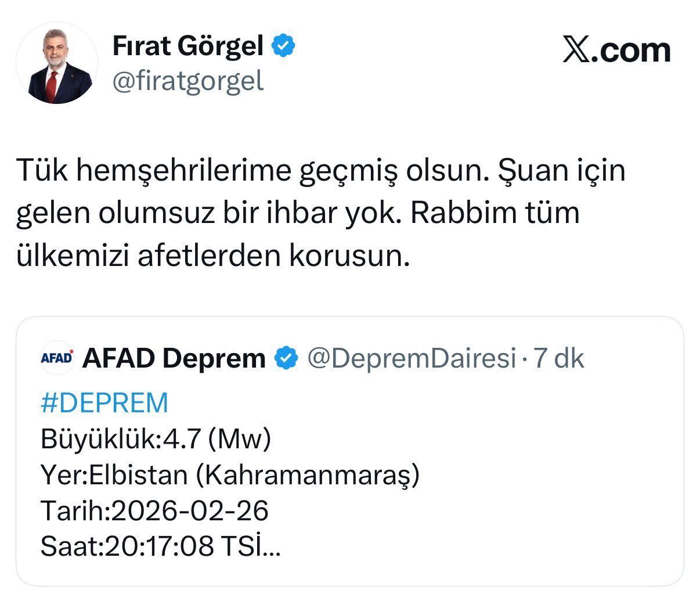Click the "Saat:20:17:08 TSİ" line
Screen dimensions: 700x608
pyautogui.click(x=151, y=546)
